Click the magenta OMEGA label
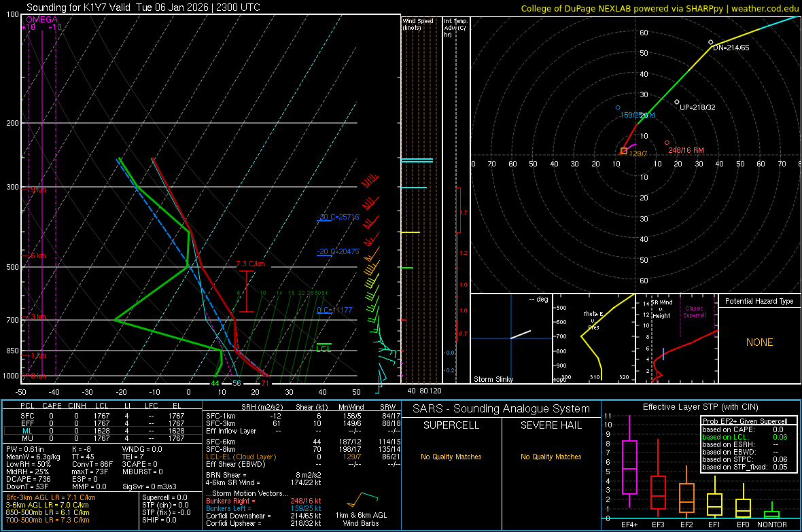802x532 pixels. tap(42, 20)
